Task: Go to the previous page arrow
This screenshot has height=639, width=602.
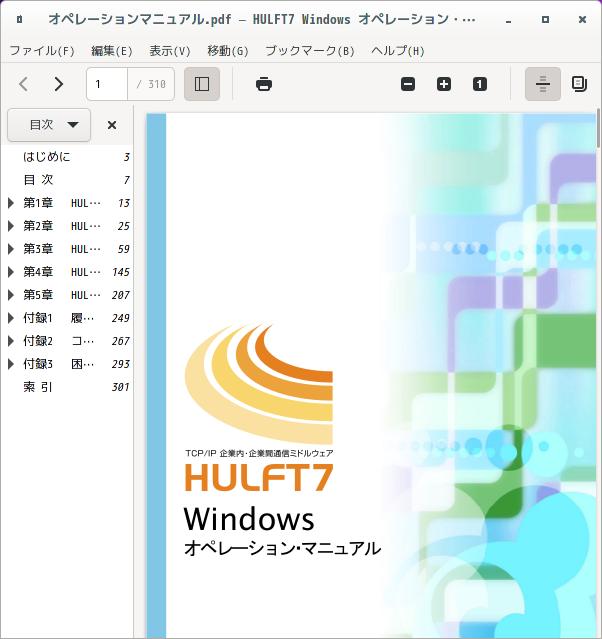Action: [x=24, y=84]
